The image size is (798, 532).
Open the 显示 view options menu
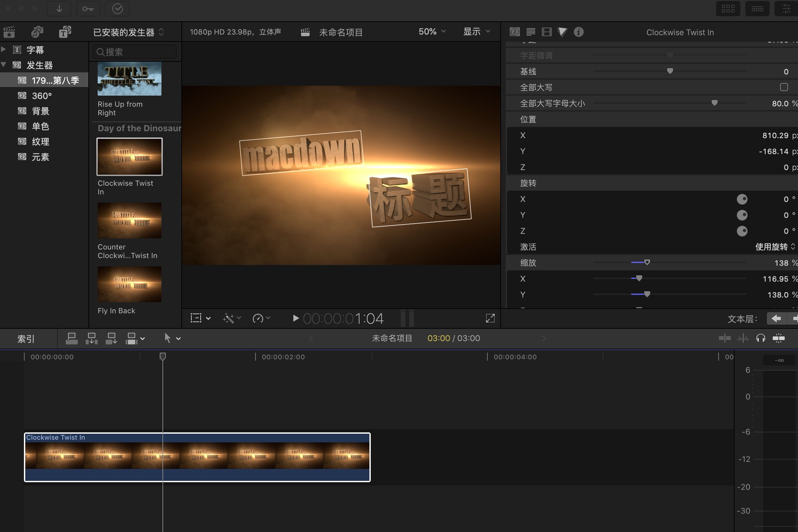click(477, 32)
